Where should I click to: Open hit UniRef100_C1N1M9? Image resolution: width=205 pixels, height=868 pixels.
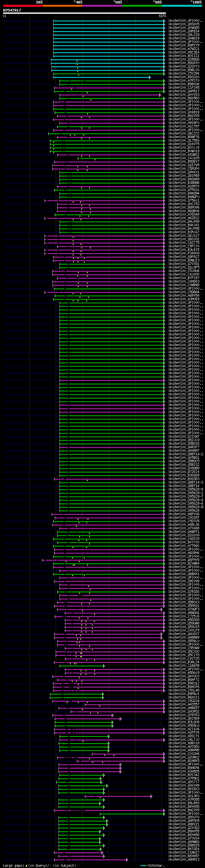tap(184, 666)
